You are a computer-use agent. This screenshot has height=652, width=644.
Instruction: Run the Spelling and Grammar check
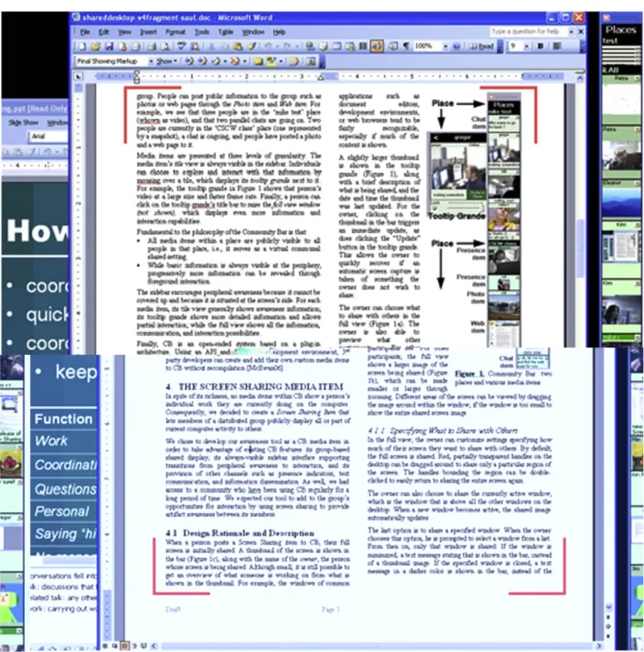click(x=182, y=46)
